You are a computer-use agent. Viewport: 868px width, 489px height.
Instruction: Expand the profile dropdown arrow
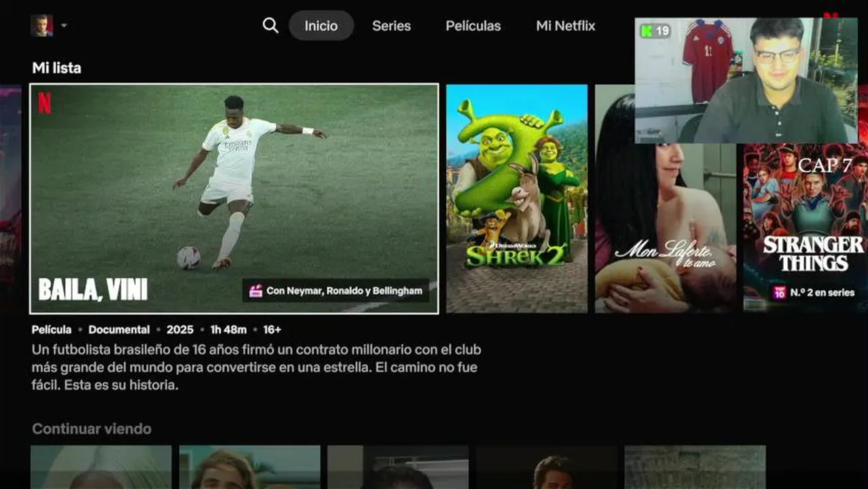(64, 26)
